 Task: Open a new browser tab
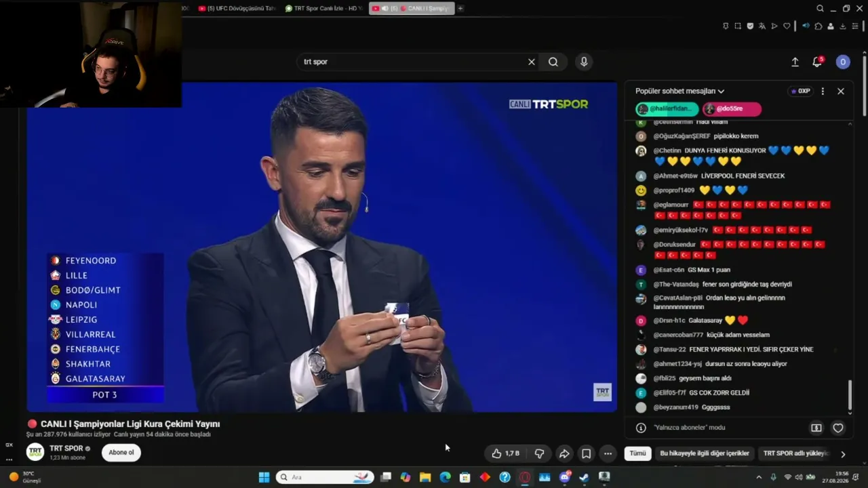point(460,8)
